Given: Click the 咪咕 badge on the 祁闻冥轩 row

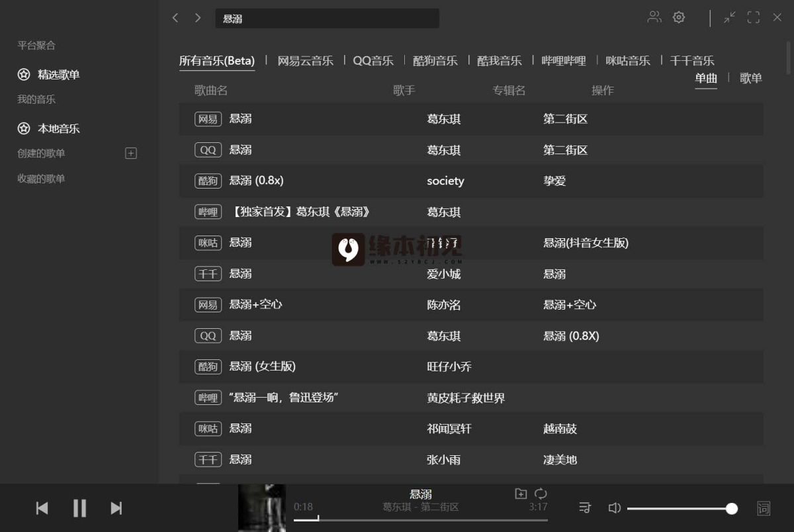Looking at the screenshot, I should [x=208, y=429].
